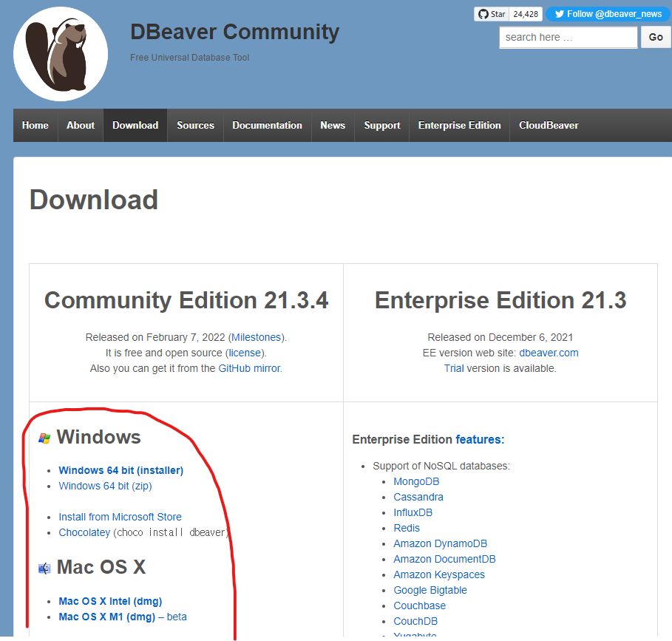Open the Cassandra link

pos(418,497)
